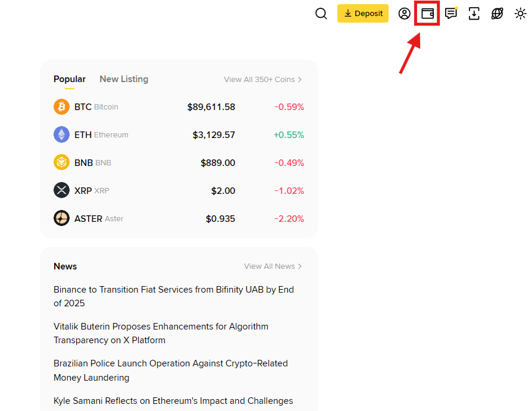Select the ETH ticker label
The image size is (532, 411).
pos(83,134)
